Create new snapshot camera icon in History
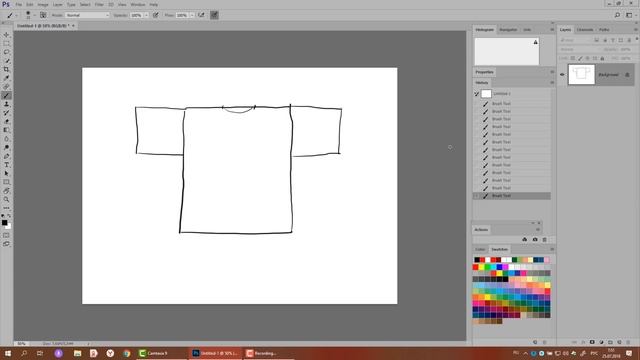 pyautogui.click(x=535, y=240)
